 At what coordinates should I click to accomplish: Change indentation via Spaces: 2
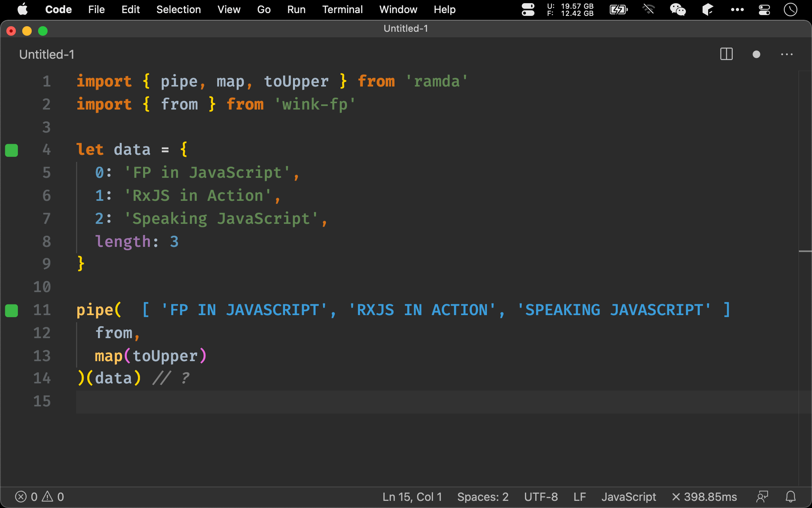[483, 497]
